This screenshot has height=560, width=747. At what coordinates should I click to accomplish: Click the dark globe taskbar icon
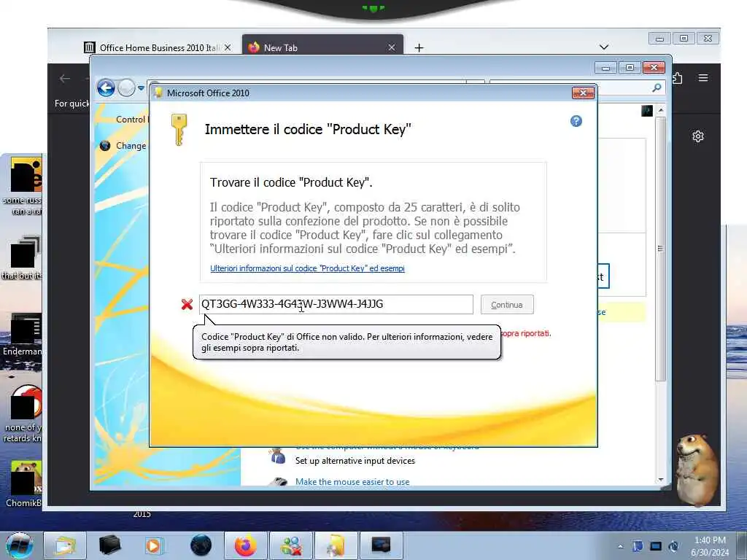click(x=201, y=545)
